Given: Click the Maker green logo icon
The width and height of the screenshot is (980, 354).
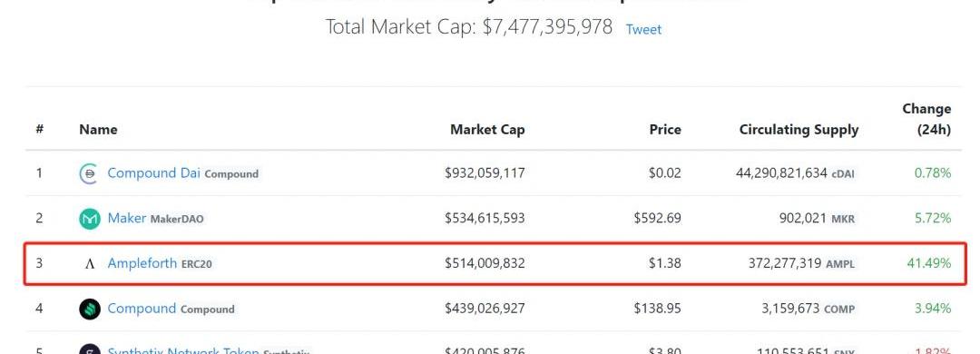Looking at the screenshot, I should [x=90, y=219].
